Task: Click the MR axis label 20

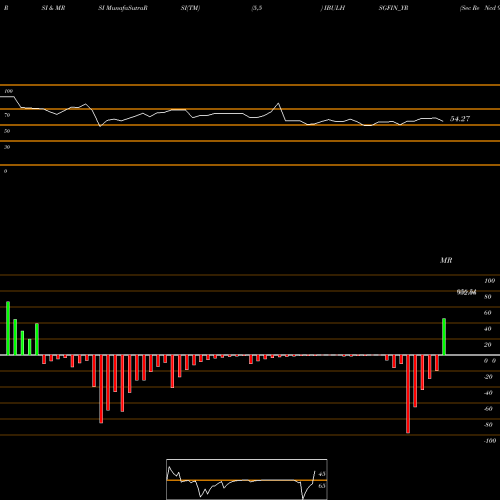Action: point(488,345)
